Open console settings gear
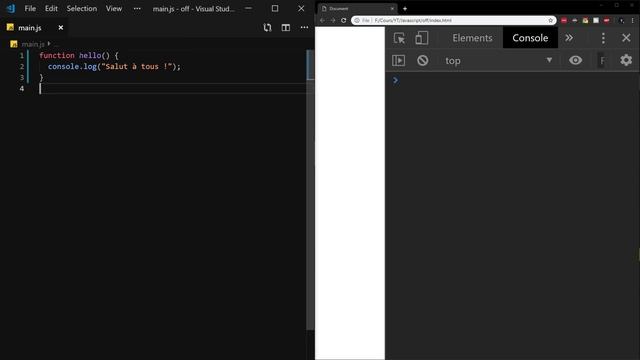 point(626,60)
